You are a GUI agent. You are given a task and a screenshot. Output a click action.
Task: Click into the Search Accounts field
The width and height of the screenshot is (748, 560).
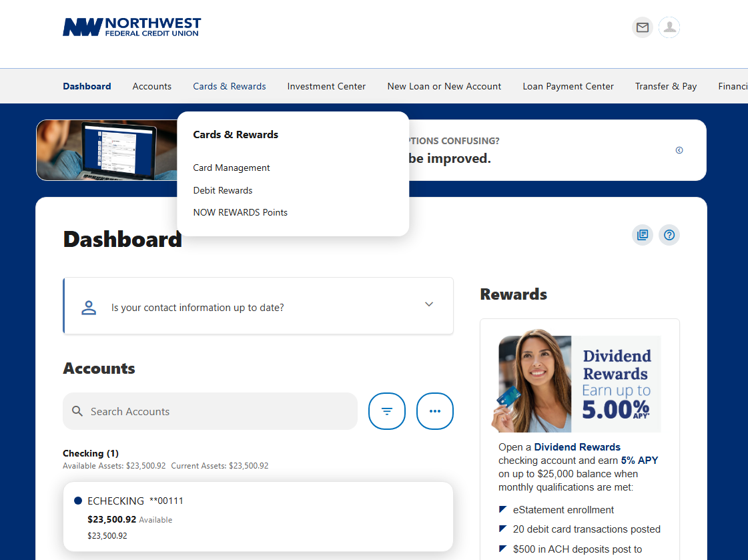click(210, 411)
